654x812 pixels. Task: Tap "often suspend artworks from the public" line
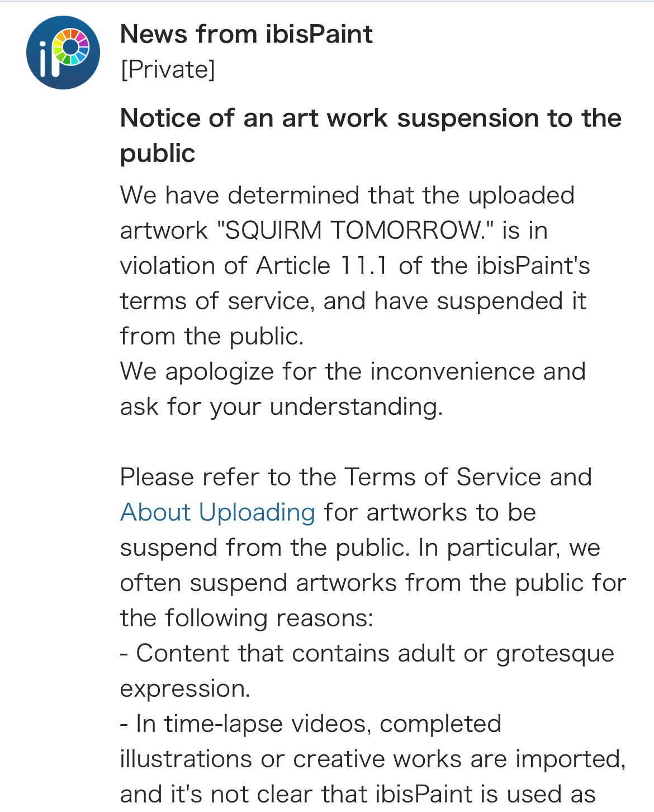(372, 583)
